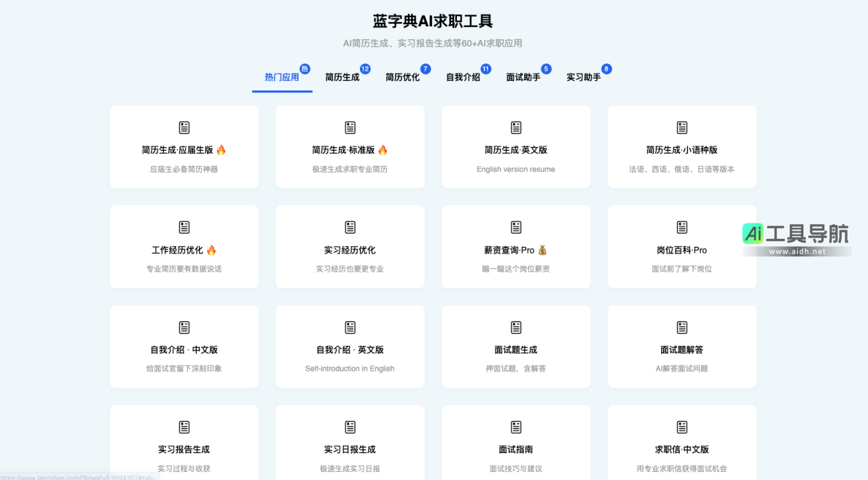Screen dimensions: 868x480
Task: Click the 简历生成·英文版 document icon
Action: (x=516, y=127)
